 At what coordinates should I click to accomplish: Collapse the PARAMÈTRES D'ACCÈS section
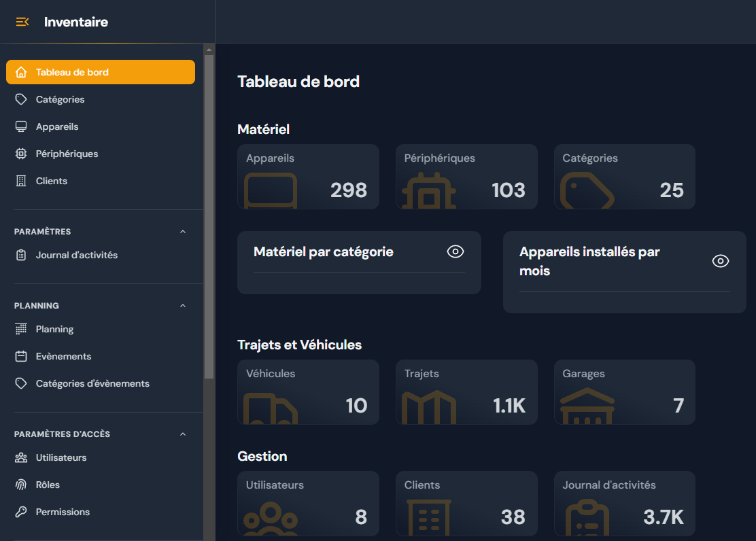182,434
